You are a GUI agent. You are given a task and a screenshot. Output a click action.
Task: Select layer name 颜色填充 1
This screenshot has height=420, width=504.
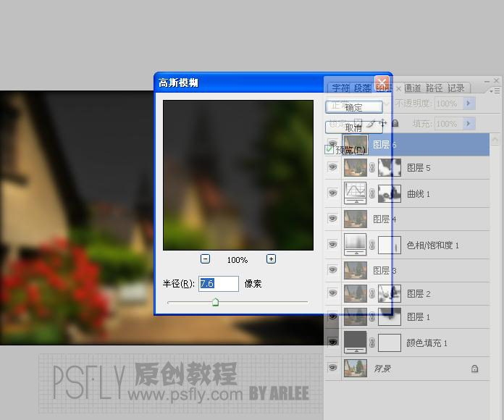pyautogui.click(x=427, y=343)
